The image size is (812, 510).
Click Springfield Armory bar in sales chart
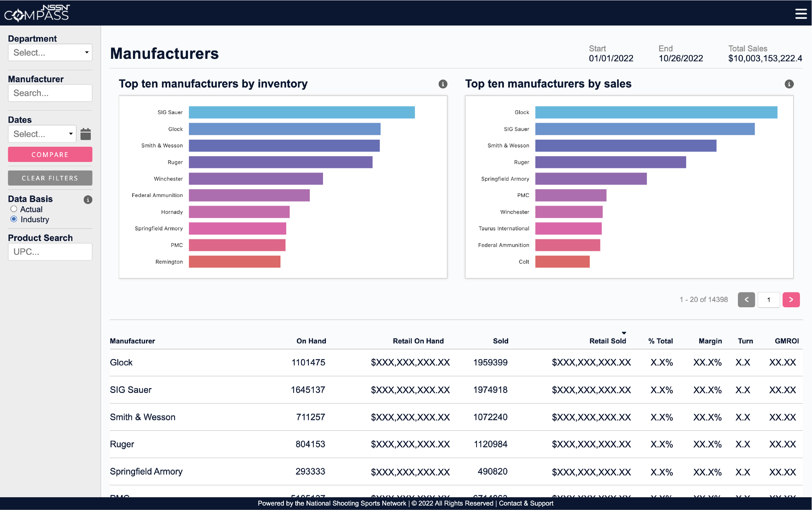[x=591, y=179]
